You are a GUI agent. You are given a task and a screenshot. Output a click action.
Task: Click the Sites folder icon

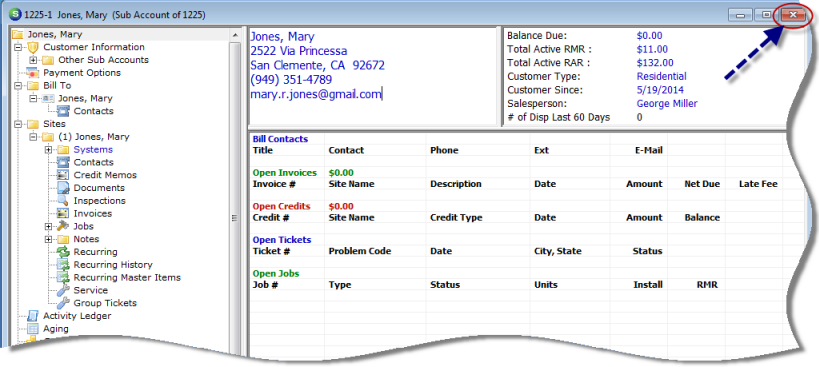(33, 124)
